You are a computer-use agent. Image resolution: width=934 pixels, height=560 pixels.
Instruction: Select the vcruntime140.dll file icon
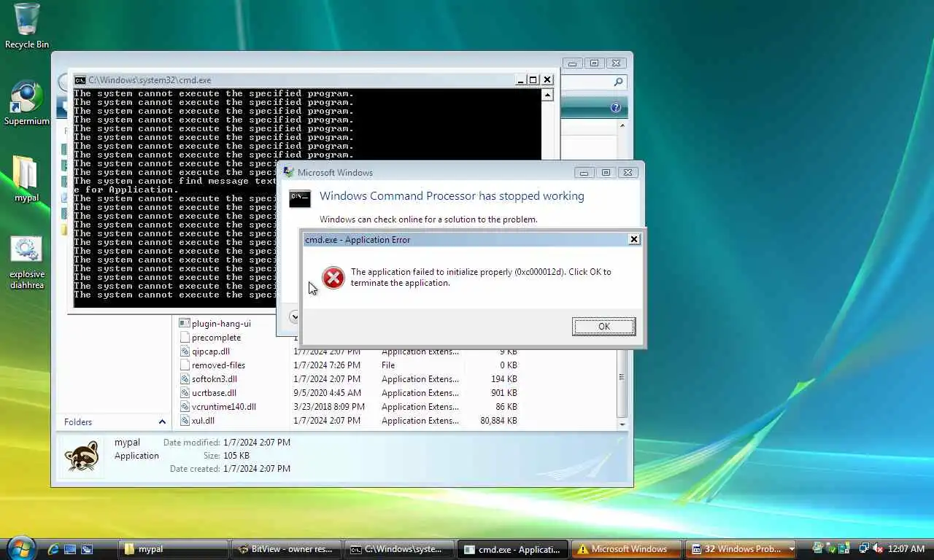(185, 407)
